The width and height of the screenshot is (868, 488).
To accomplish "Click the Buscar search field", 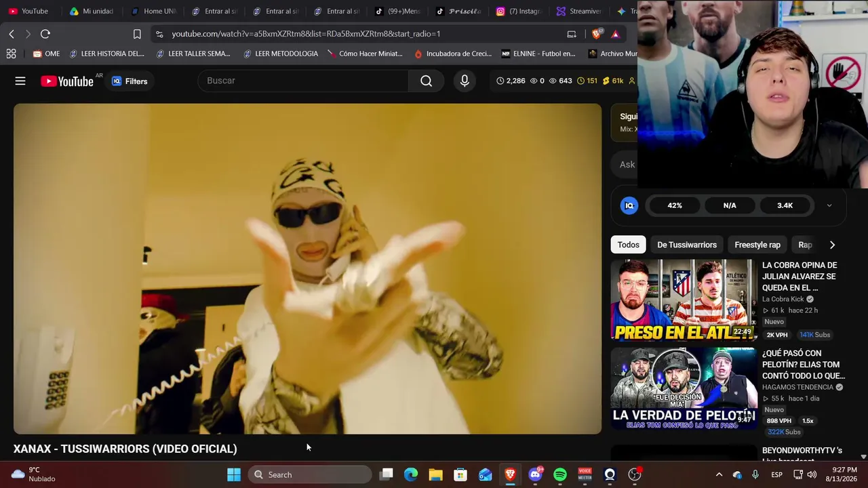I will click(303, 81).
